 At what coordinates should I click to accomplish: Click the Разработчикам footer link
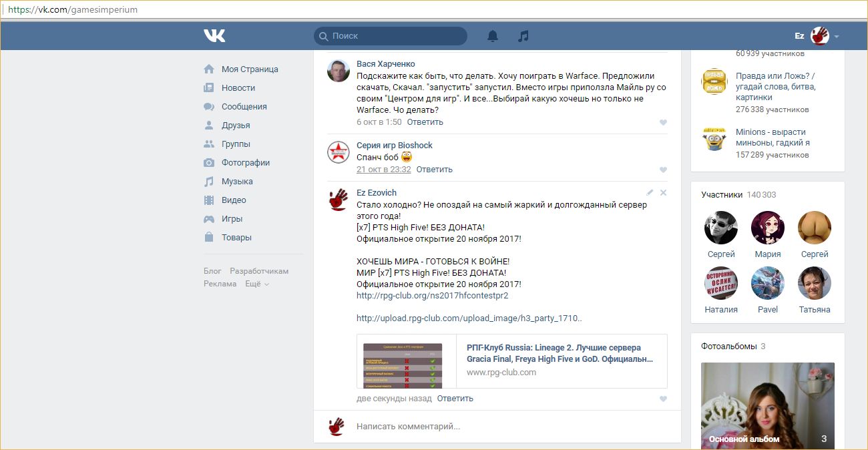(259, 271)
